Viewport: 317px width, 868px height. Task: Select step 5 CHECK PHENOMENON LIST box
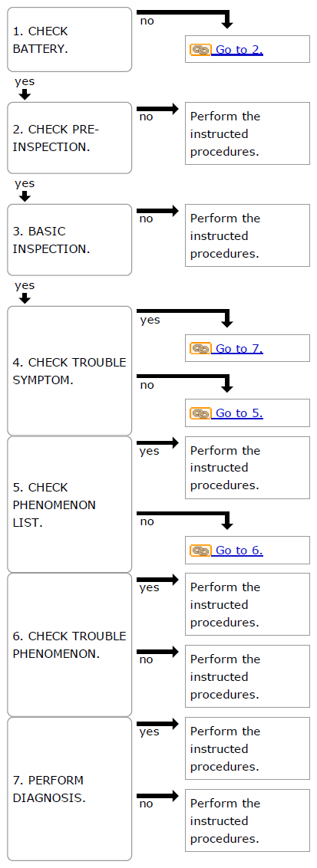[70, 505]
